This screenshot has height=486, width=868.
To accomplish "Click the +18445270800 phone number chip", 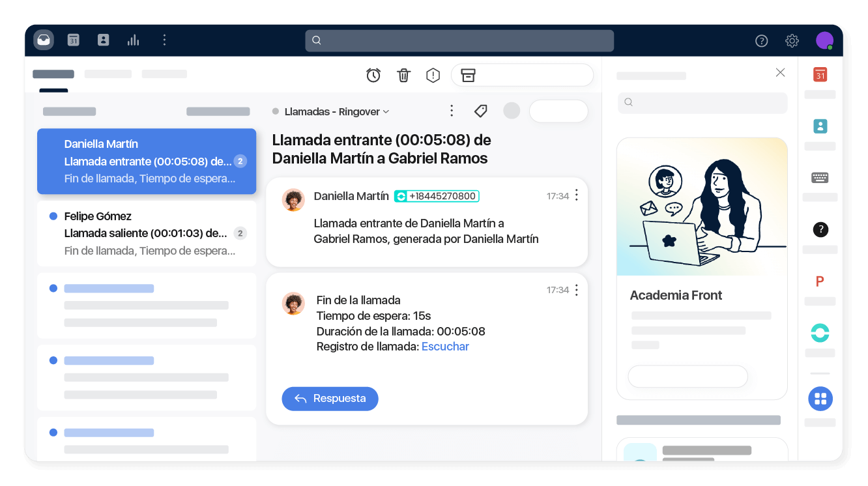I will [x=436, y=195].
